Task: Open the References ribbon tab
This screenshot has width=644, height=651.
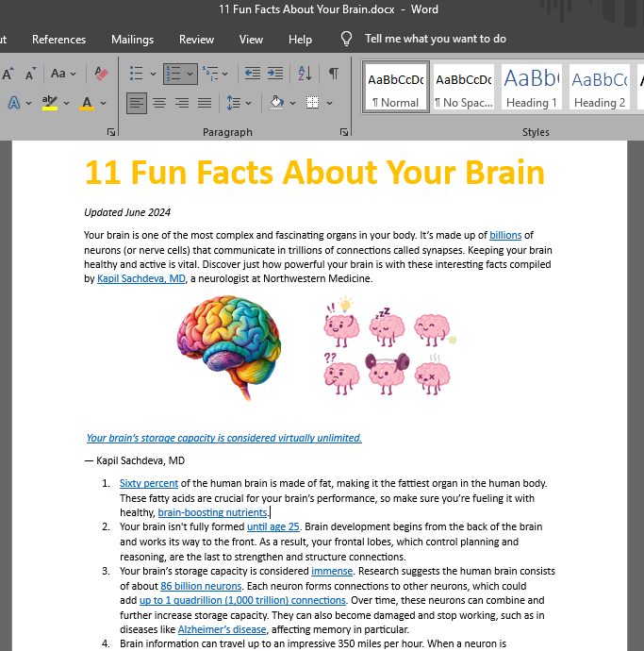Action: click(58, 39)
